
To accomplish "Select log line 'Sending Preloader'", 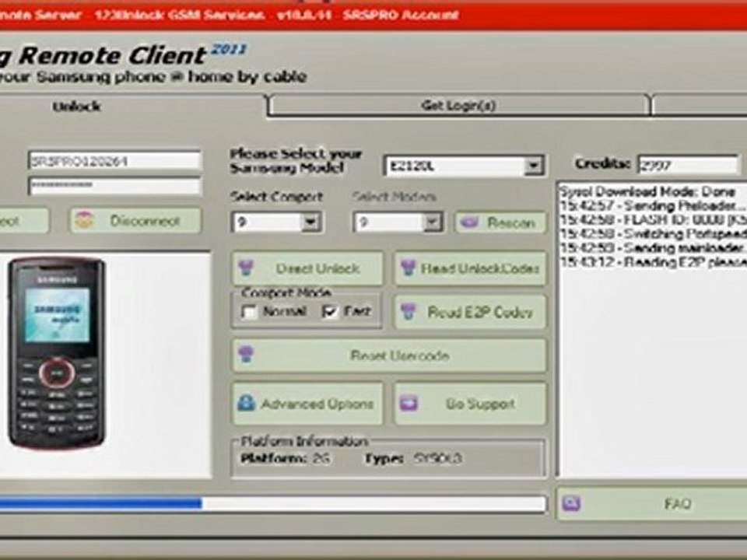I will (x=653, y=206).
